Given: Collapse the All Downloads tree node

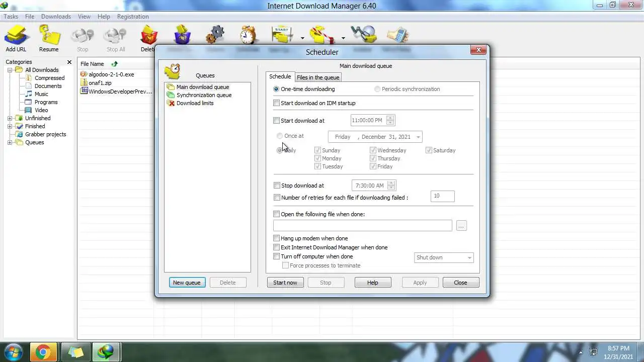Looking at the screenshot, I should click(10, 70).
